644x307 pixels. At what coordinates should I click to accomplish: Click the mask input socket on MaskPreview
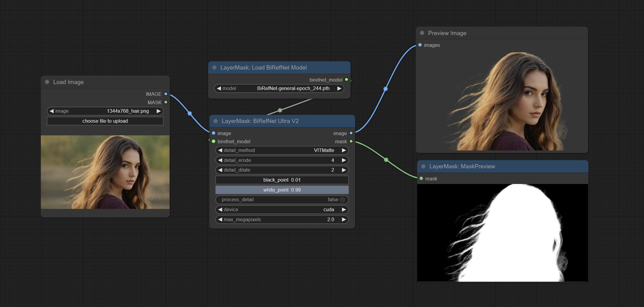tap(421, 179)
